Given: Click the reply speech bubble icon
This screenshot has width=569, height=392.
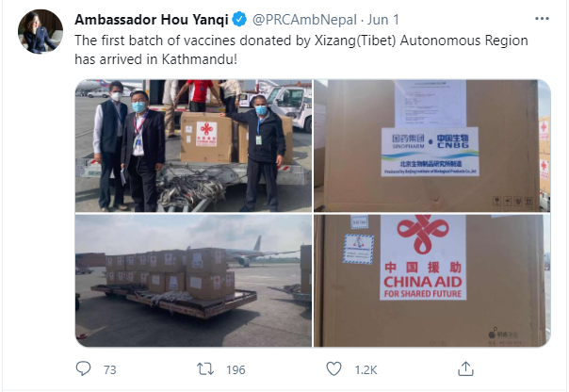Looking at the screenshot, I should tap(83, 368).
